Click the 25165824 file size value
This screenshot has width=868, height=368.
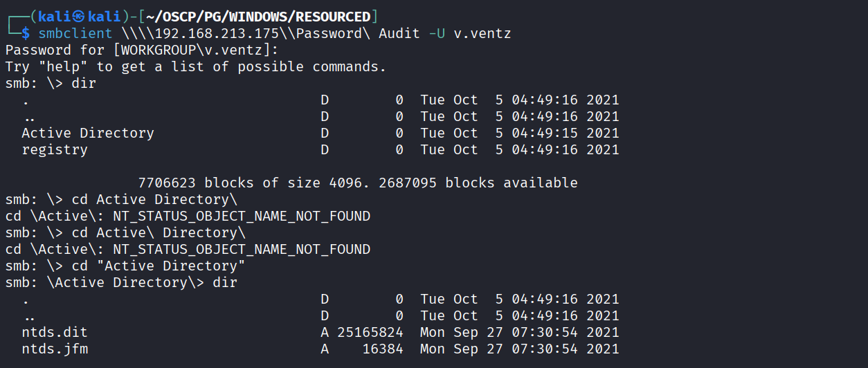pyautogui.click(x=370, y=332)
